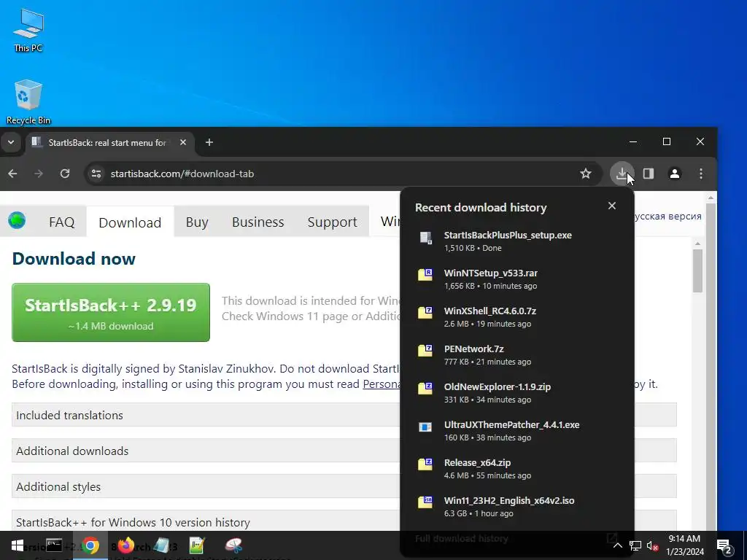Click the muted volume tray icon
The image size is (747, 560).
tap(652, 545)
